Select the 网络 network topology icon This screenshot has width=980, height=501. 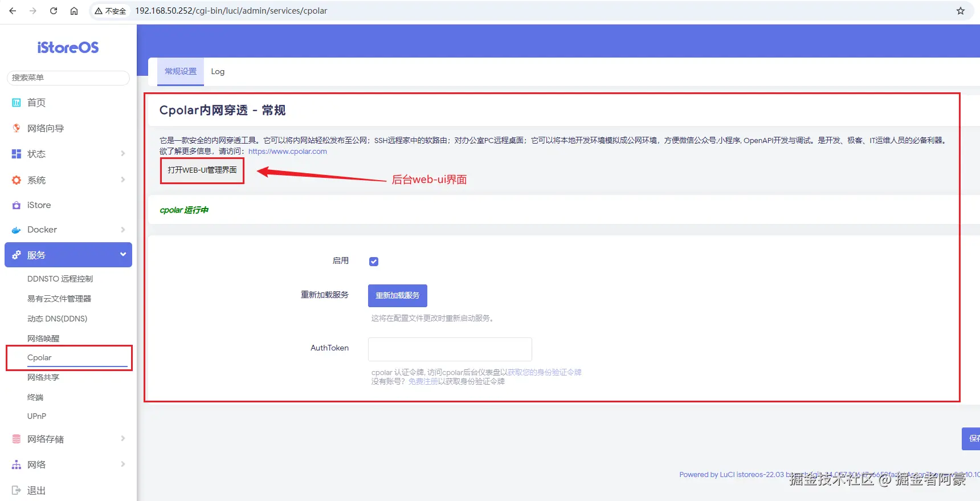point(17,465)
